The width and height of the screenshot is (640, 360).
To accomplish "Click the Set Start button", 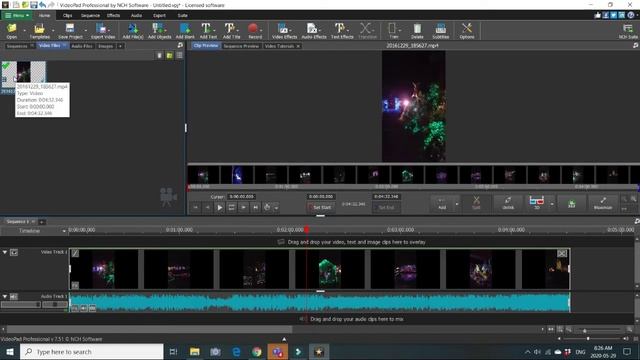I will [320, 207].
